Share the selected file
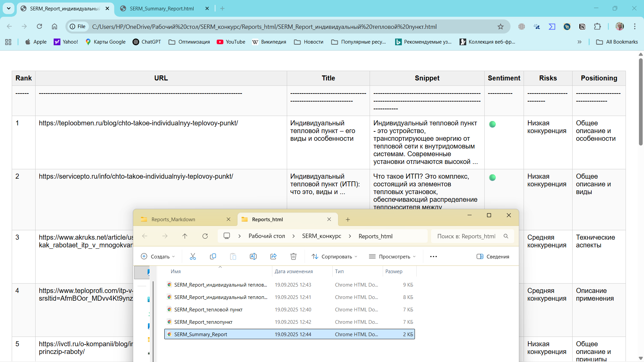The image size is (644, 362). 273,256
